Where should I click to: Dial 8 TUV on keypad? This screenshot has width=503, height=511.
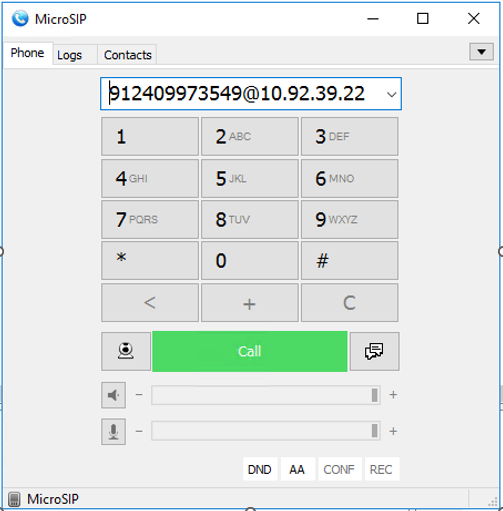pos(250,219)
